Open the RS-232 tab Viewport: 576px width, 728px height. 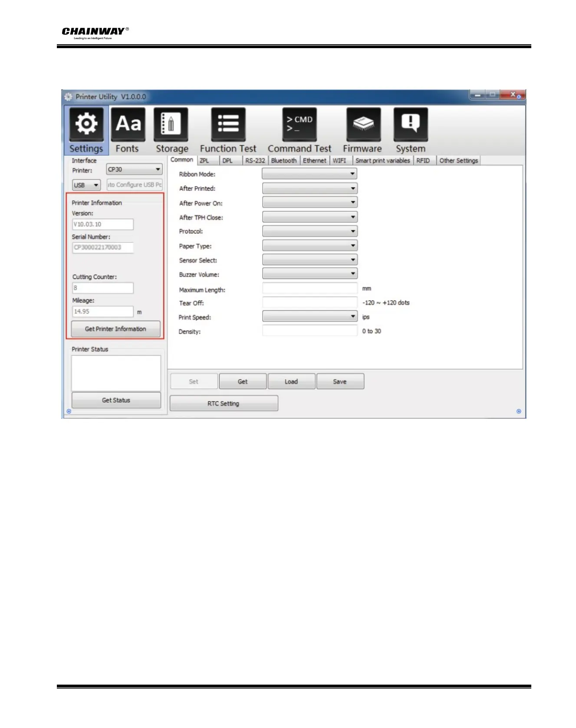click(255, 161)
